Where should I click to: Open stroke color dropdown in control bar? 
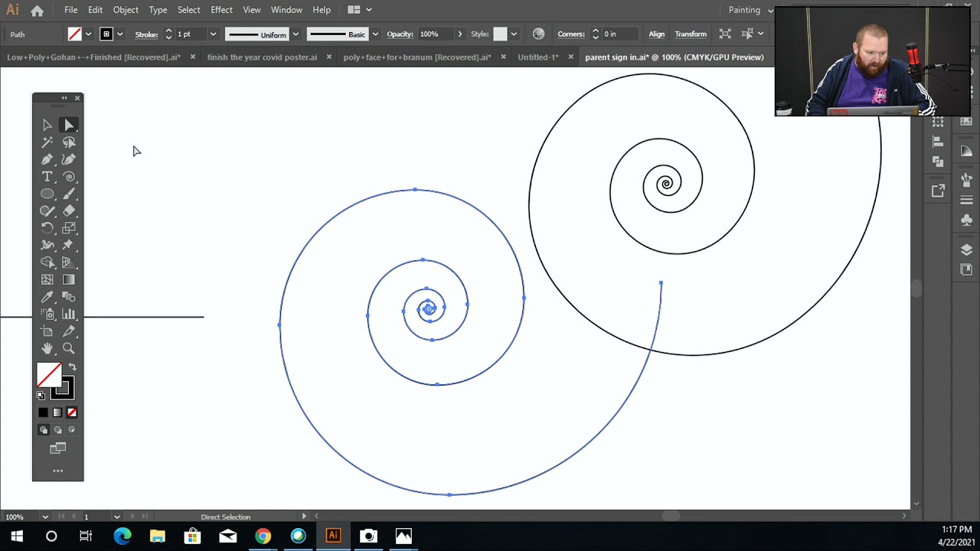pos(119,34)
